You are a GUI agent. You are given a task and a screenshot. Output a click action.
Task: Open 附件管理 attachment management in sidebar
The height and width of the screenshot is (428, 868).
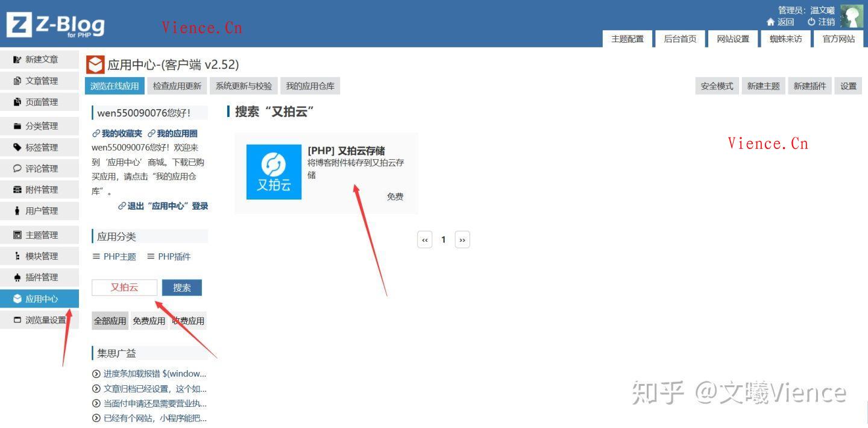click(x=40, y=189)
